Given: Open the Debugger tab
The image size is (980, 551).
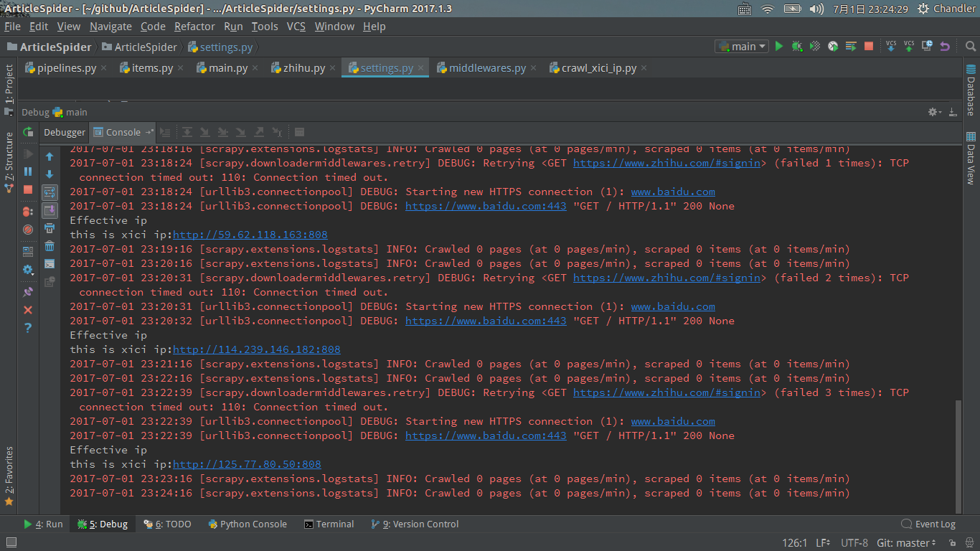Looking at the screenshot, I should point(65,132).
